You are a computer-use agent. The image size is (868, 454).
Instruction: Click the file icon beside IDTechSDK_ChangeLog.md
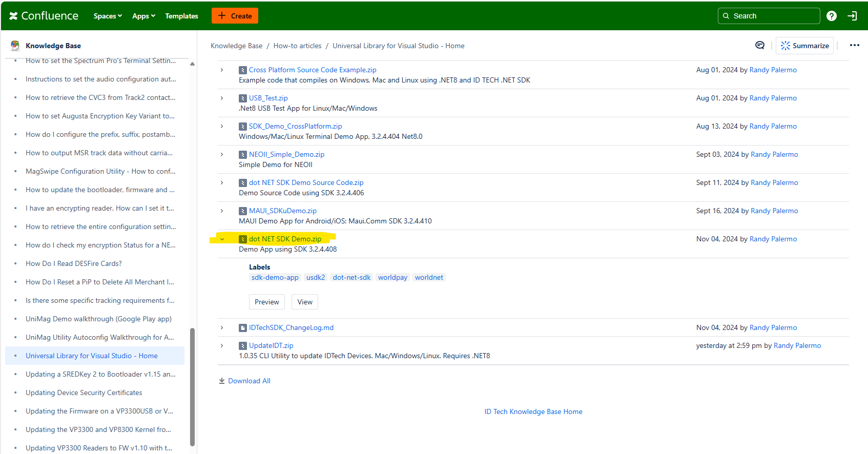click(243, 328)
